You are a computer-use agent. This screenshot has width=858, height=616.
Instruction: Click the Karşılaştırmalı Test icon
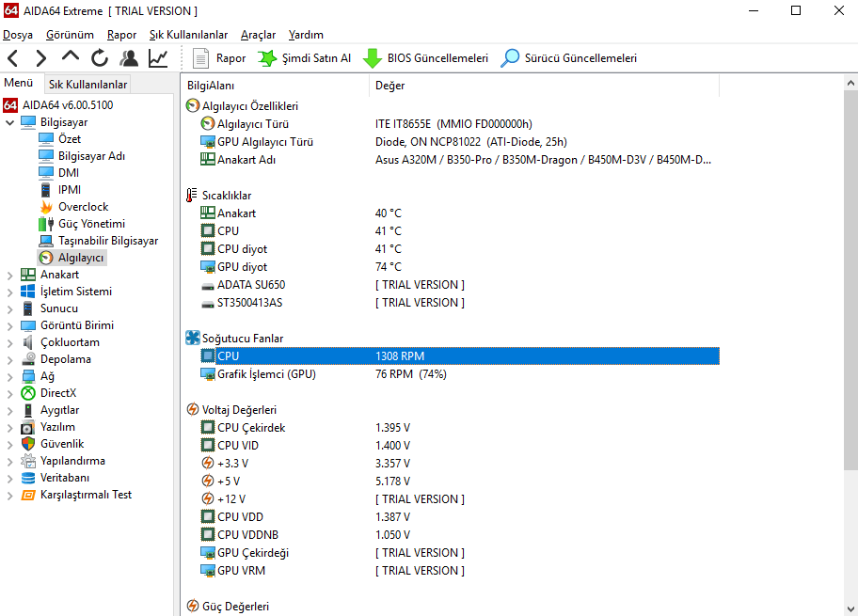28,495
